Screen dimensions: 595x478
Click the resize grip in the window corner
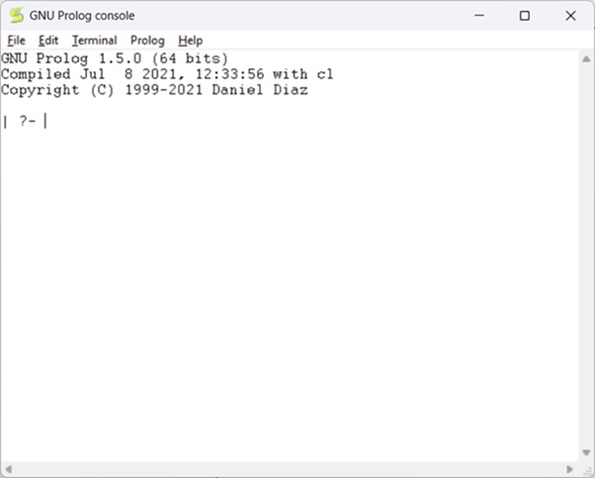point(589,470)
